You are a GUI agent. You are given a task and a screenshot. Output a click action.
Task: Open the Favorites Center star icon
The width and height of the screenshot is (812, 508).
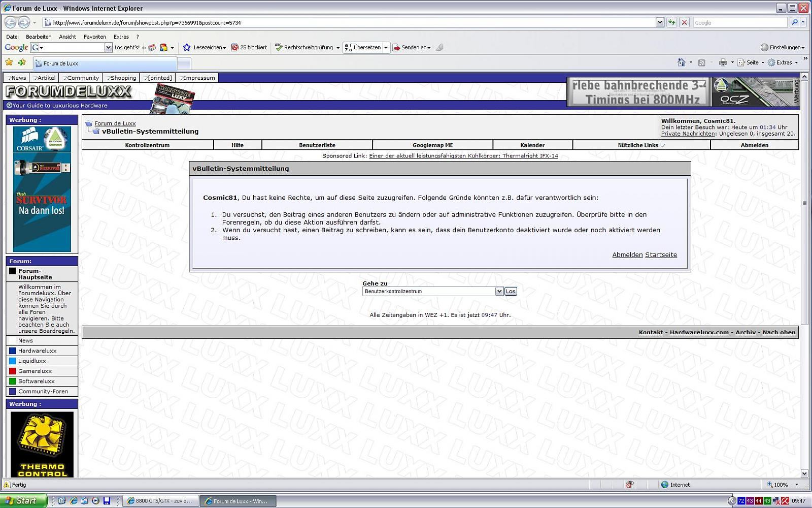coord(9,62)
